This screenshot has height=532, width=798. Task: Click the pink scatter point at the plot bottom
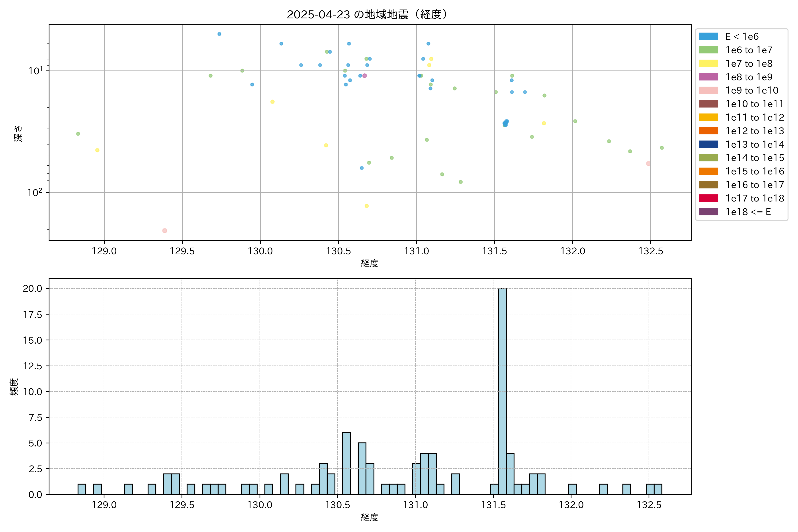click(x=164, y=231)
